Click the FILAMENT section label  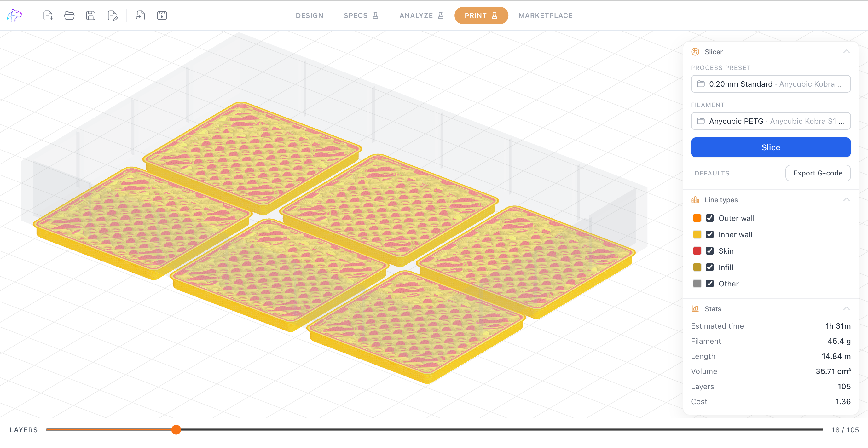click(x=708, y=105)
